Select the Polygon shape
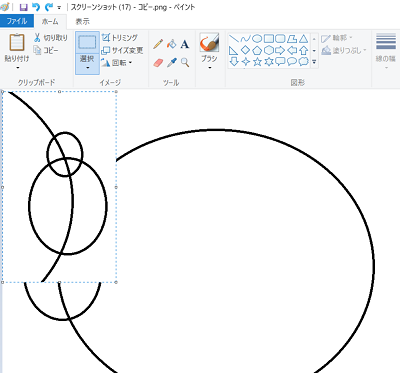 click(292, 39)
